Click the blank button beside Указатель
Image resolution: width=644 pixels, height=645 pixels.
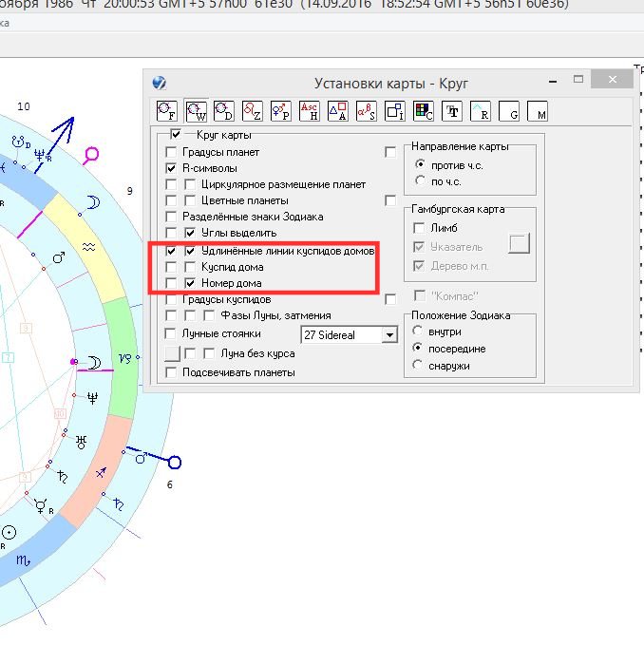519,244
